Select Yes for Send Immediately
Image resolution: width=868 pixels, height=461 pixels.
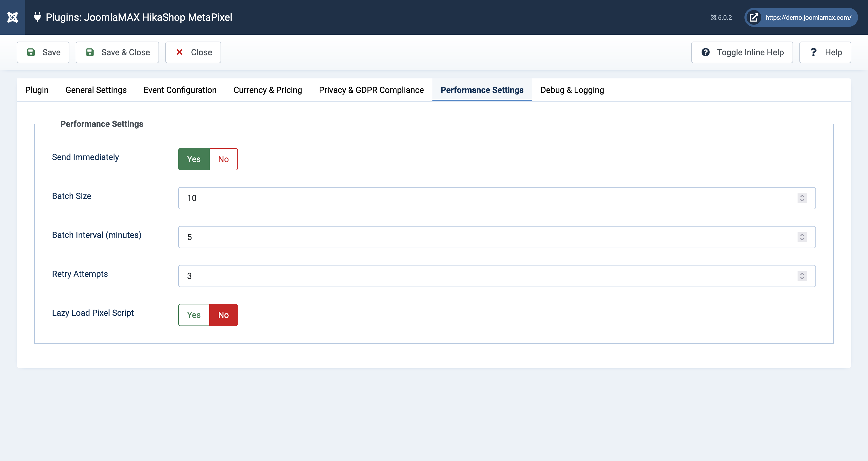pyautogui.click(x=194, y=159)
